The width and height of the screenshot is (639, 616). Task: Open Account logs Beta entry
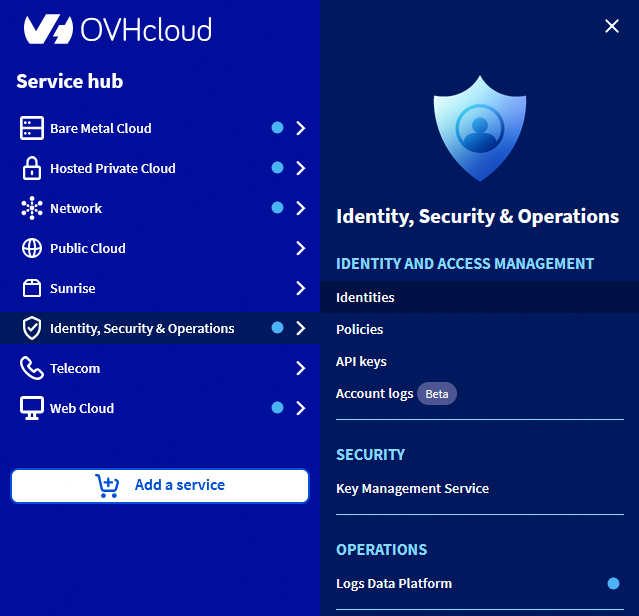[375, 394]
